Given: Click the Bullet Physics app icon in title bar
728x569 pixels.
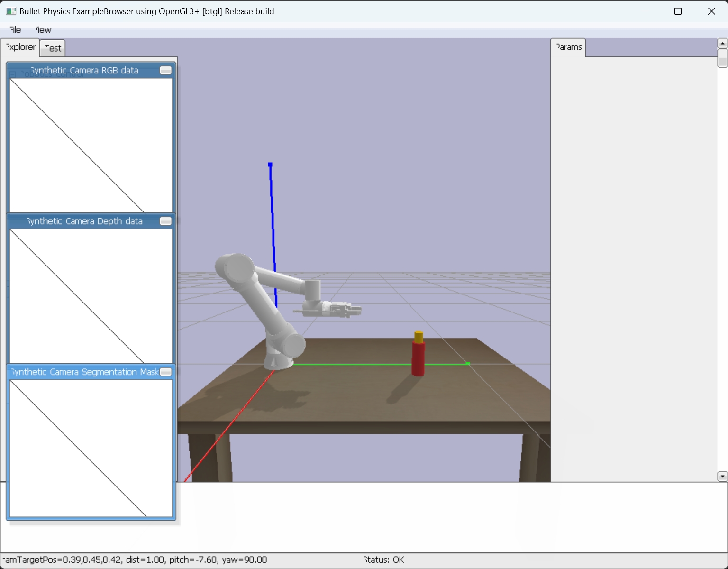Looking at the screenshot, I should point(11,11).
